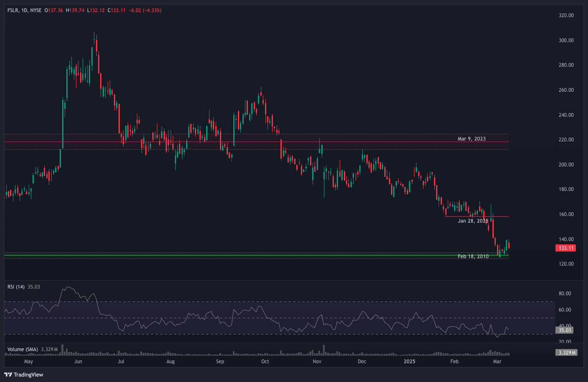Click the 260.00 price axis label
The height and width of the screenshot is (382, 588).
tap(566, 90)
